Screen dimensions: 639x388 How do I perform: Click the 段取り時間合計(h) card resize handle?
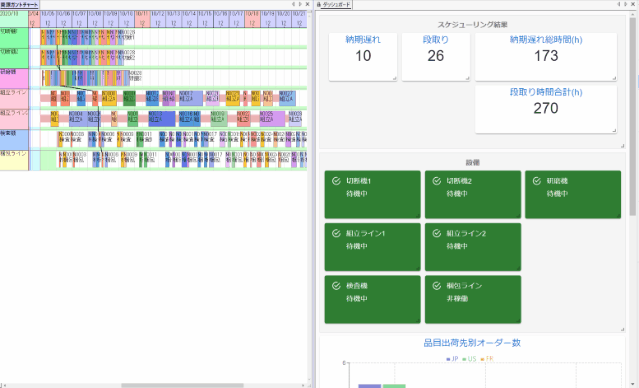[x=614, y=131]
